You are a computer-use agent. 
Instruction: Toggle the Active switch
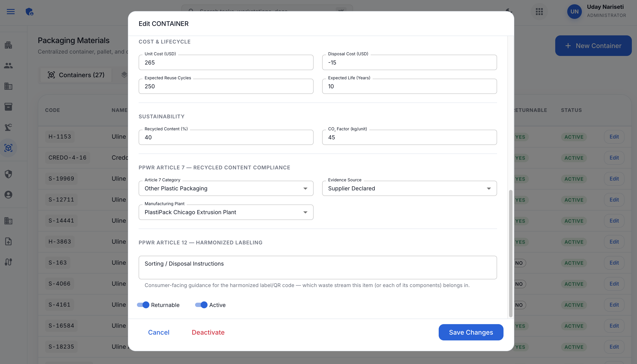(201, 305)
